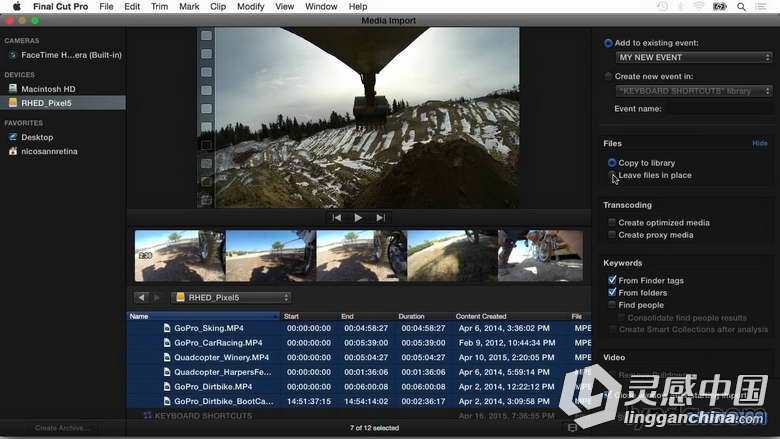780x439 pixels.
Task: Click file icon of GoPro_CarRacing.MP4
Action: (x=167, y=343)
